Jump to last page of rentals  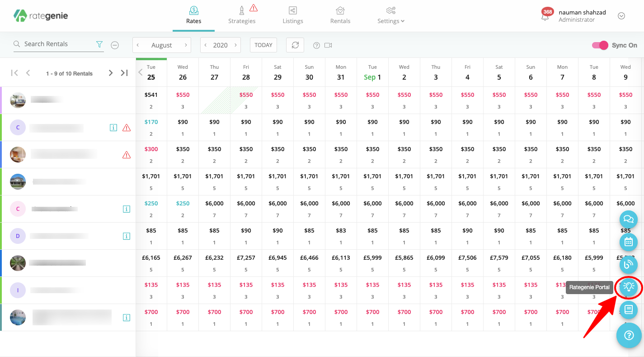(x=124, y=73)
